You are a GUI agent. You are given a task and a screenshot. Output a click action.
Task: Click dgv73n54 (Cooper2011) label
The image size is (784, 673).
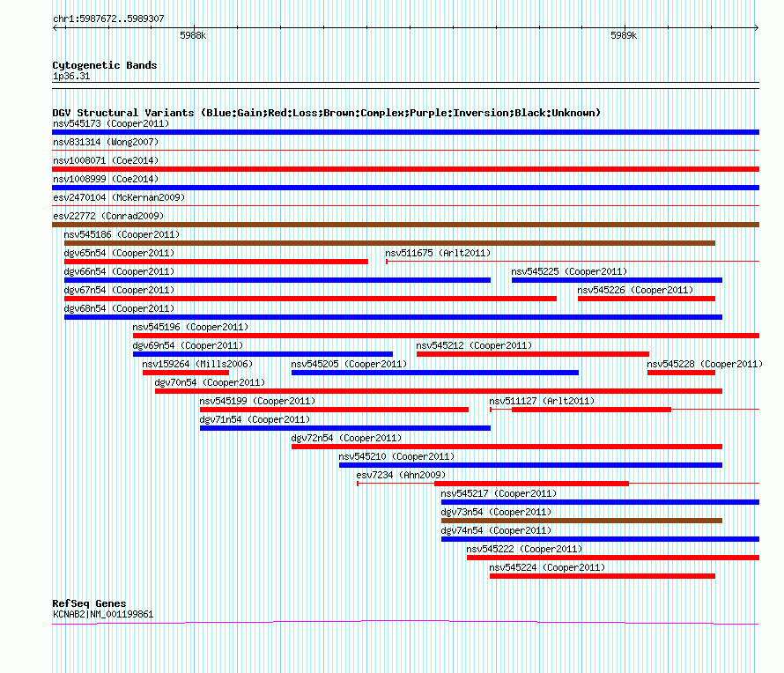tap(497, 512)
